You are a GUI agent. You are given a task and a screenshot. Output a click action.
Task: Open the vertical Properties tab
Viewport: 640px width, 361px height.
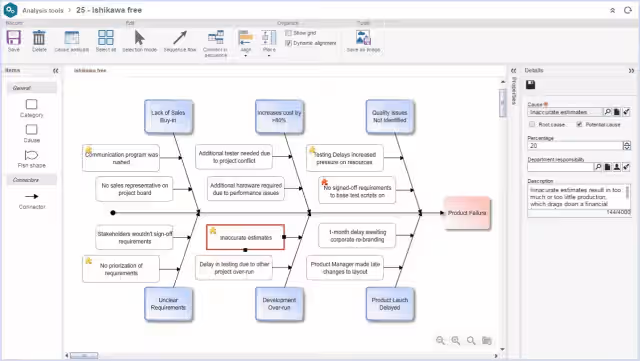click(514, 90)
